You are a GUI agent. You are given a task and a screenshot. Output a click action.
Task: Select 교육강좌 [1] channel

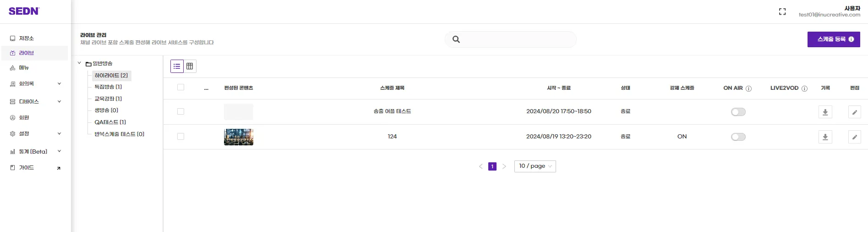pyautogui.click(x=108, y=99)
